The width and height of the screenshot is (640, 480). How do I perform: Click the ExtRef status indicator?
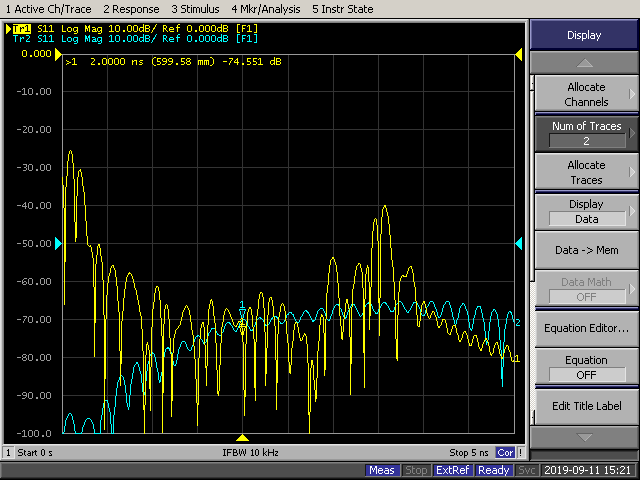(453, 470)
